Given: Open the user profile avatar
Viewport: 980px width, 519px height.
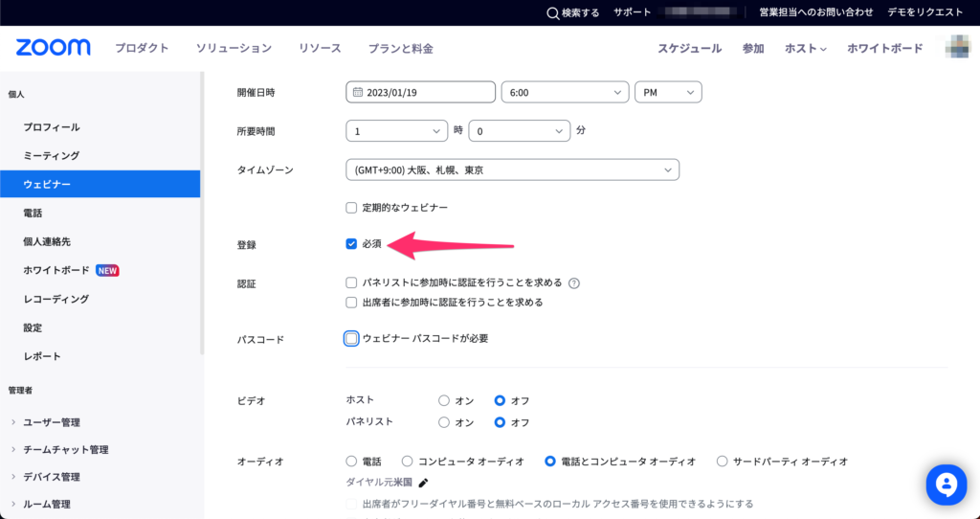Looking at the screenshot, I should pos(957,48).
